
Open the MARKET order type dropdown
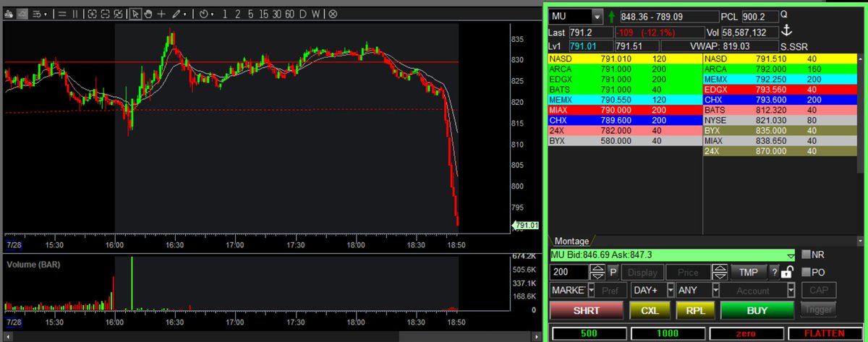pyautogui.click(x=591, y=290)
